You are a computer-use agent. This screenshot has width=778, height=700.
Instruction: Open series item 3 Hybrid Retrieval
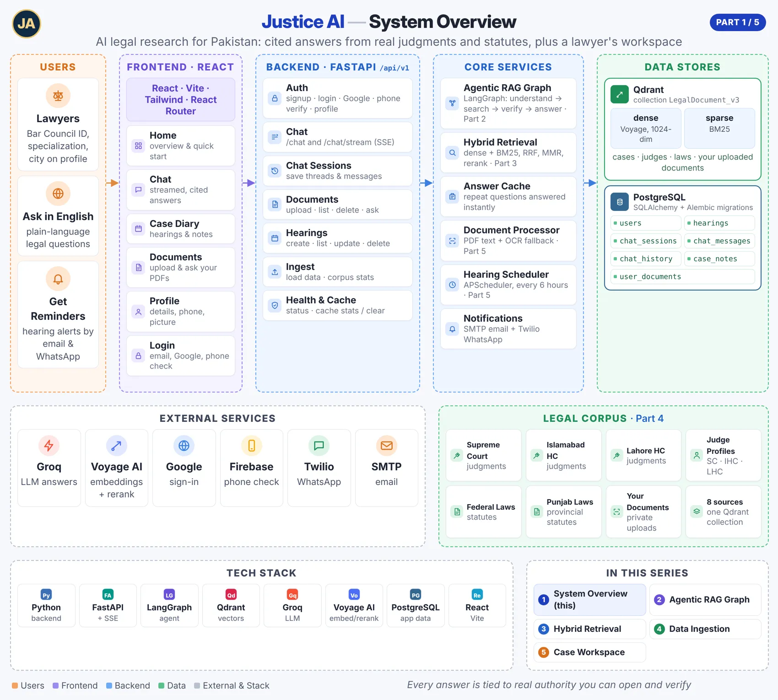589,629
